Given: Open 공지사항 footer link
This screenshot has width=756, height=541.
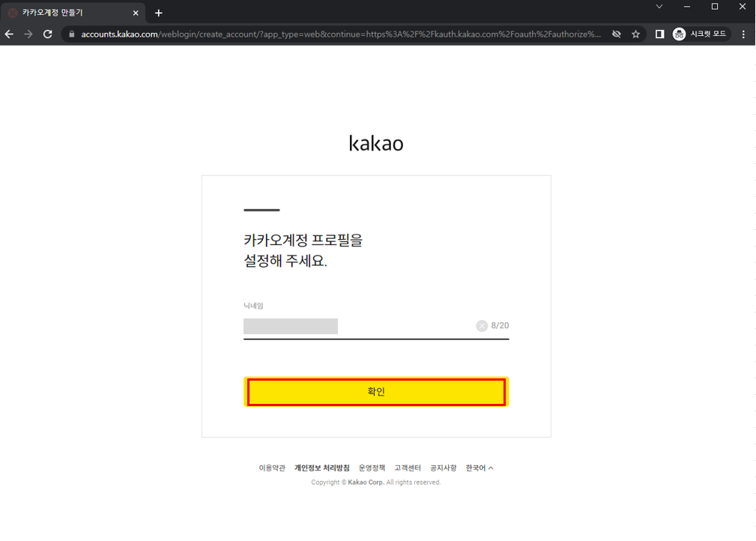Looking at the screenshot, I should click(x=443, y=468).
